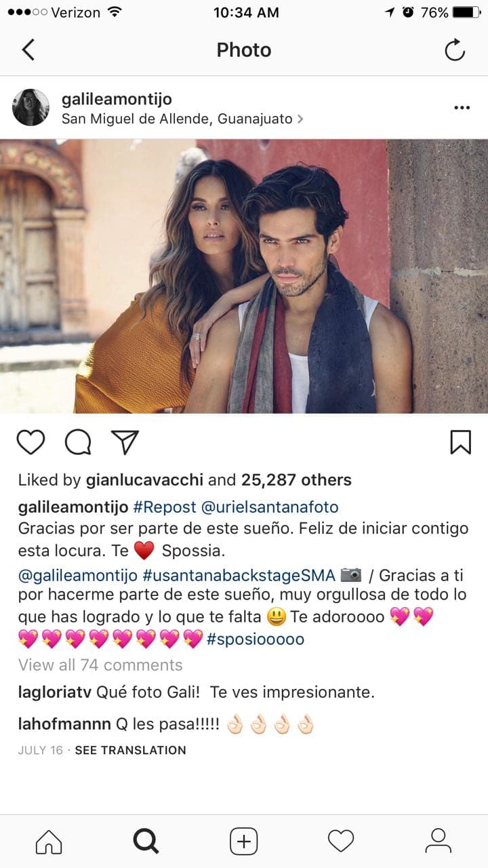Refresh the photo with reload icon

tap(455, 50)
